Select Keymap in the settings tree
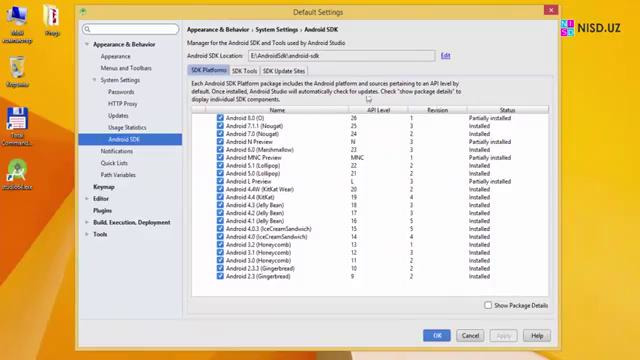The image size is (640, 360). 104,187
